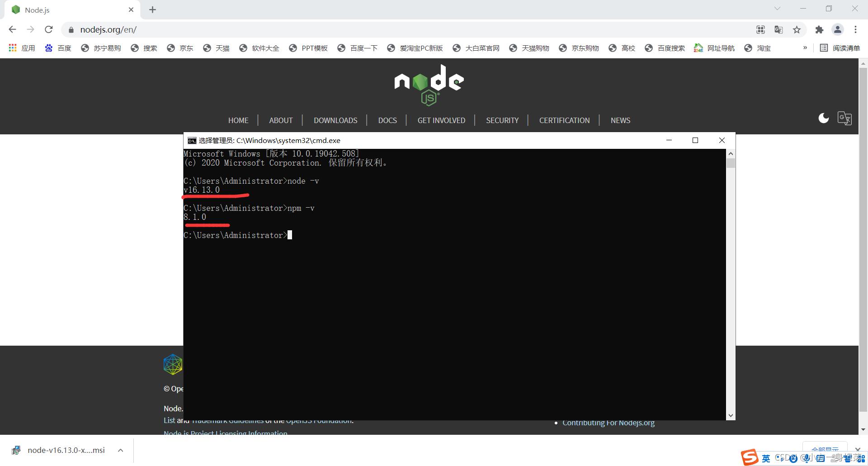868x466 pixels.
Task: Click the Google Translate icon in address bar
Action: [778, 29]
